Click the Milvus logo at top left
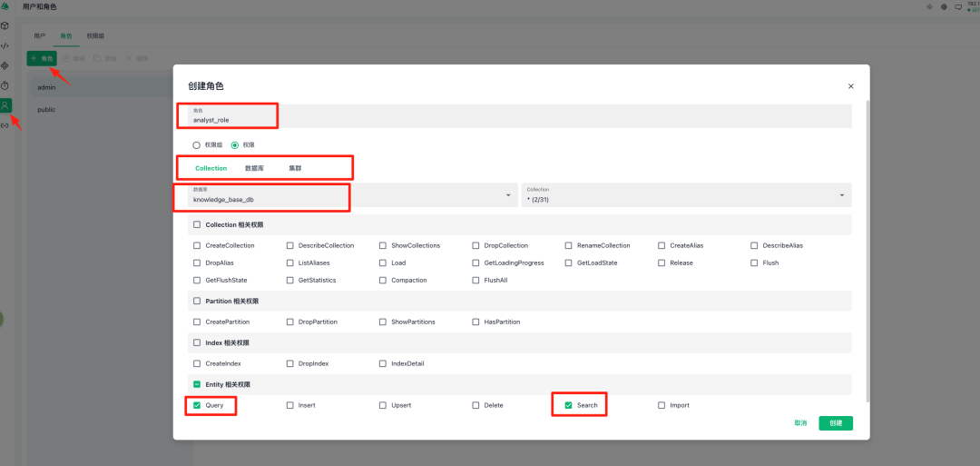 (x=5, y=6)
